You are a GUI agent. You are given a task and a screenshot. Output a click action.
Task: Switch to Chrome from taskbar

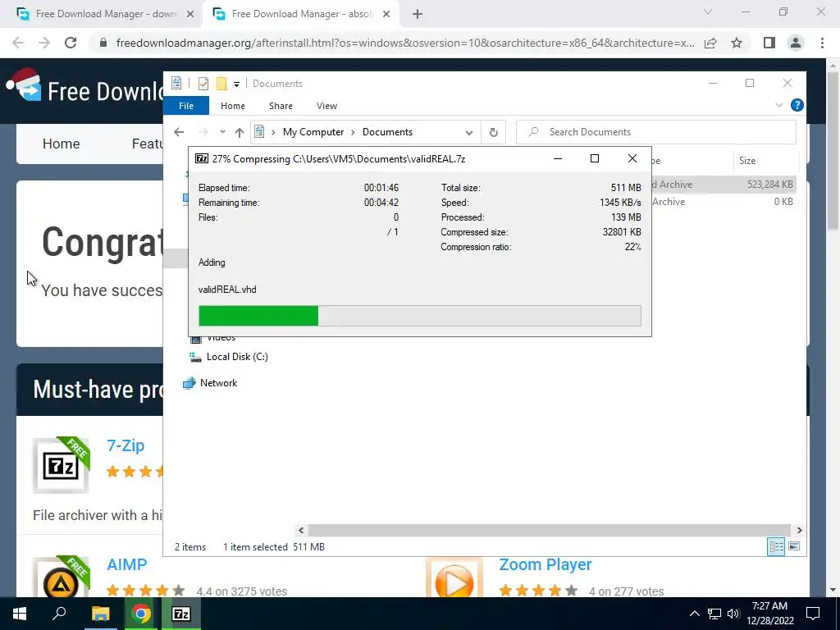(x=141, y=614)
